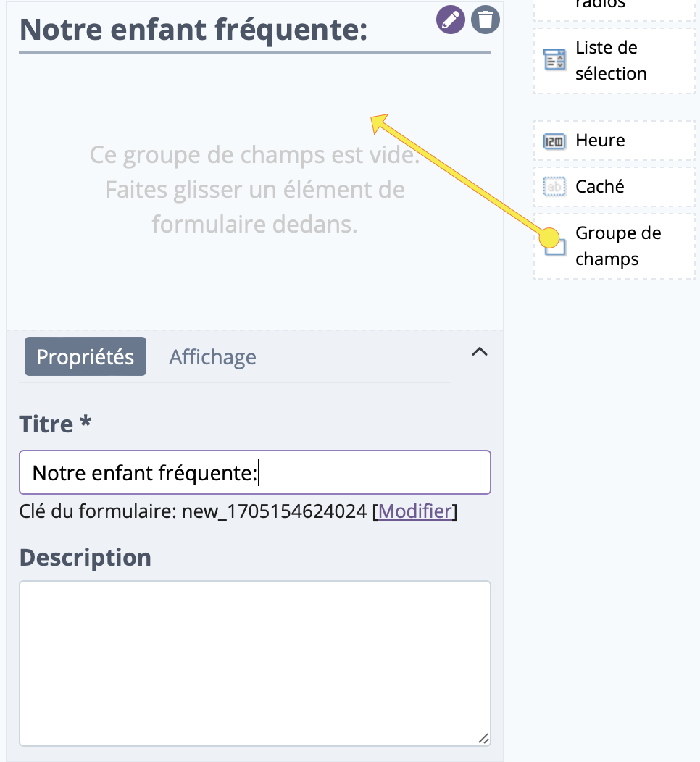Viewport: 700px width, 762px height.
Task: Click the Description textarea resize handle
Action: [x=483, y=739]
